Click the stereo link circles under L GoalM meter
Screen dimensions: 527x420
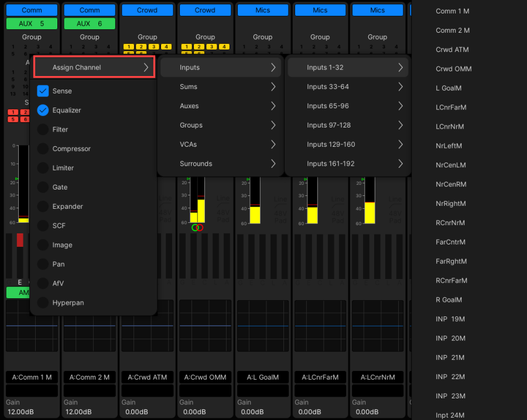coord(197,228)
